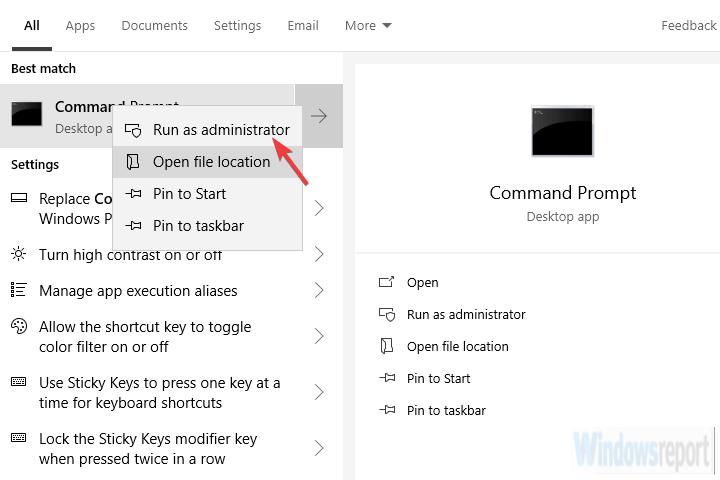This screenshot has height=480, width=720.
Task: Click the palette icon for color filter setting
Action: pyautogui.click(x=19, y=326)
